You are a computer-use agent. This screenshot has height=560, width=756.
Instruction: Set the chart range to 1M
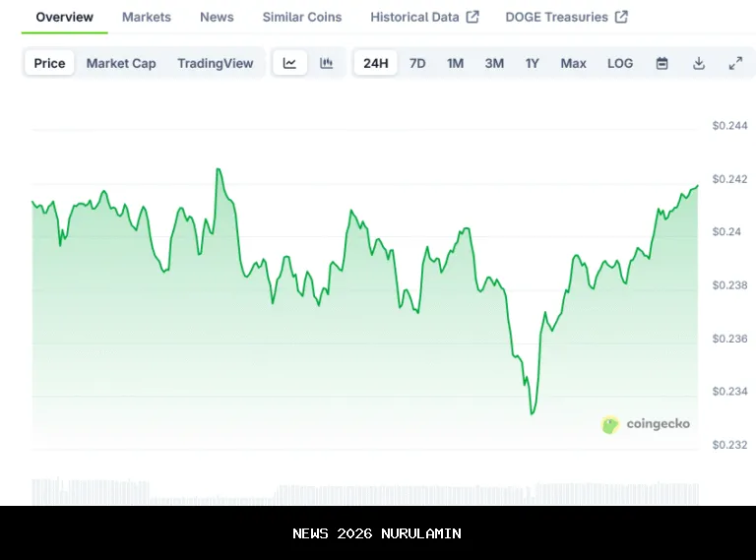455,63
